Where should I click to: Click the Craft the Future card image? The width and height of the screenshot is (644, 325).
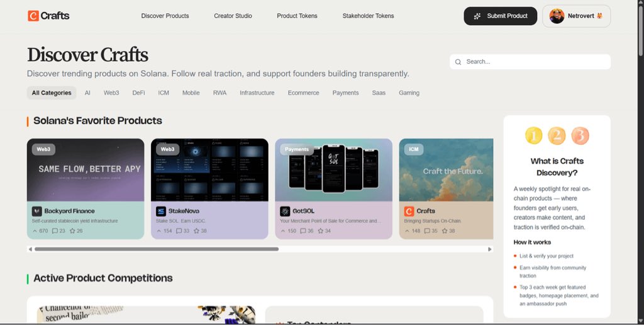click(x=446, y=170)
